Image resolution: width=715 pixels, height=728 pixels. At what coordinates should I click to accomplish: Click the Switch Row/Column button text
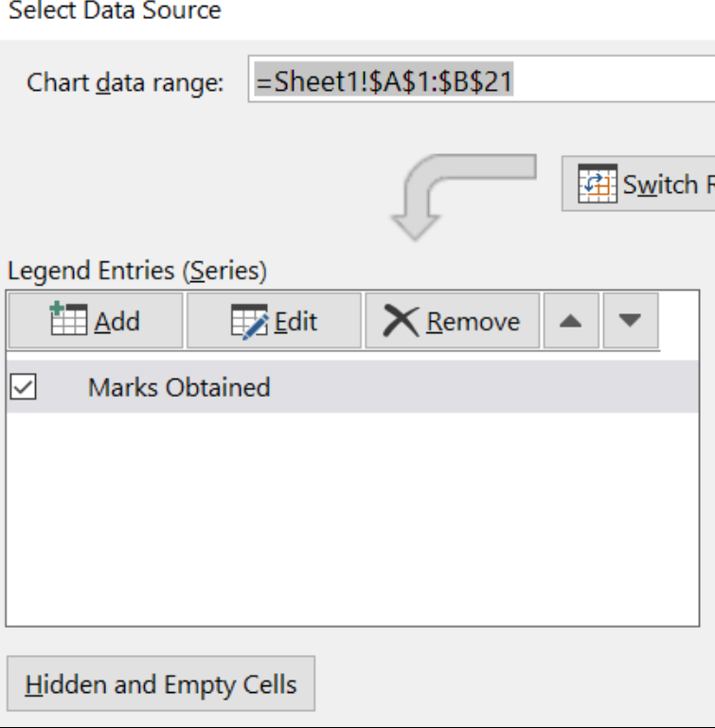pyautogui.click(x=667, y=185)
